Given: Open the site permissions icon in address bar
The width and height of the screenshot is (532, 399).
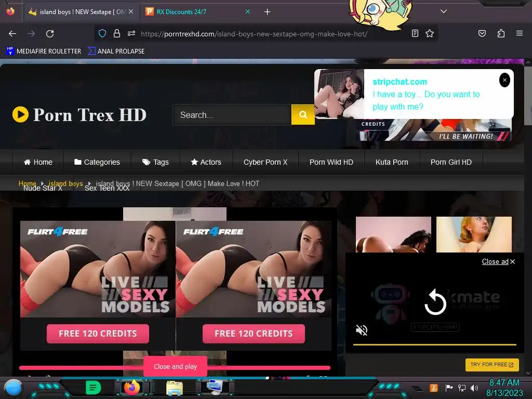Looking at the screenshot, I should tap(131, 33).
